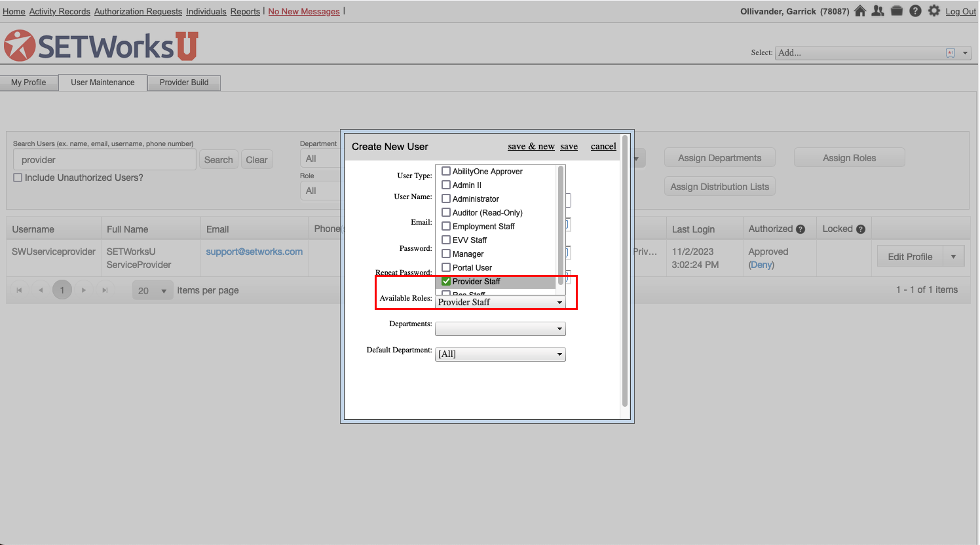This screenshot has height=545, width=980.
Task: Click Edit Profile for SWUserviceprovider
Action: (910, 257)
